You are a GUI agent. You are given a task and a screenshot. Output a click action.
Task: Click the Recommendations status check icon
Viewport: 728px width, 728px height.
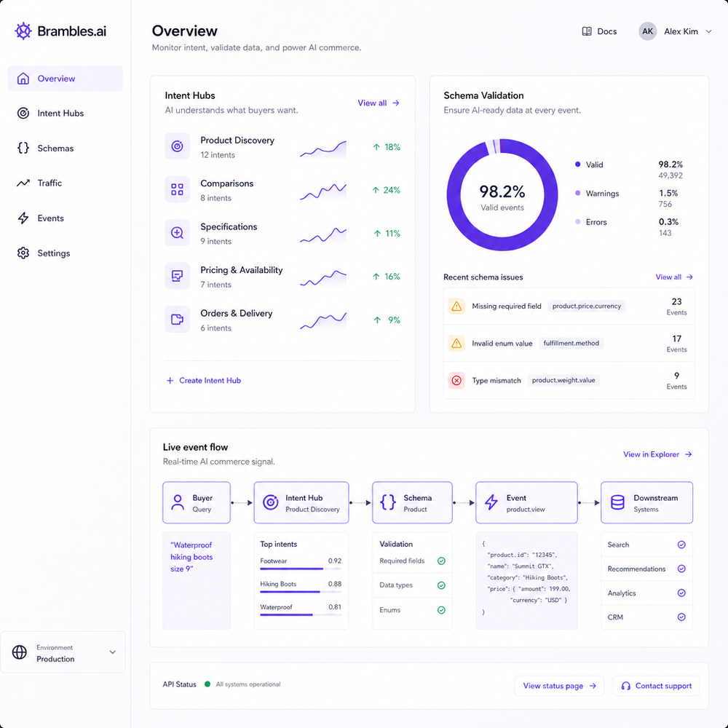pyautogui.click(x=681, y=569)
